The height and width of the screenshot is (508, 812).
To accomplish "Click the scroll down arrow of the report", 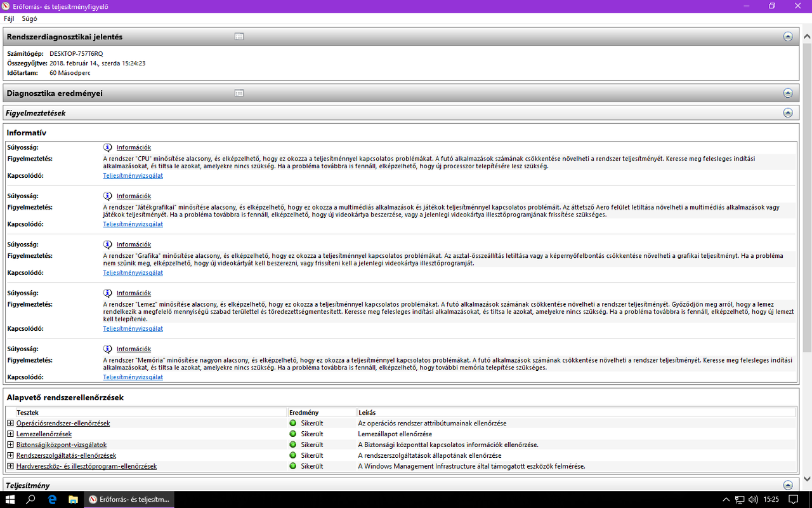I will pos(807,479).
